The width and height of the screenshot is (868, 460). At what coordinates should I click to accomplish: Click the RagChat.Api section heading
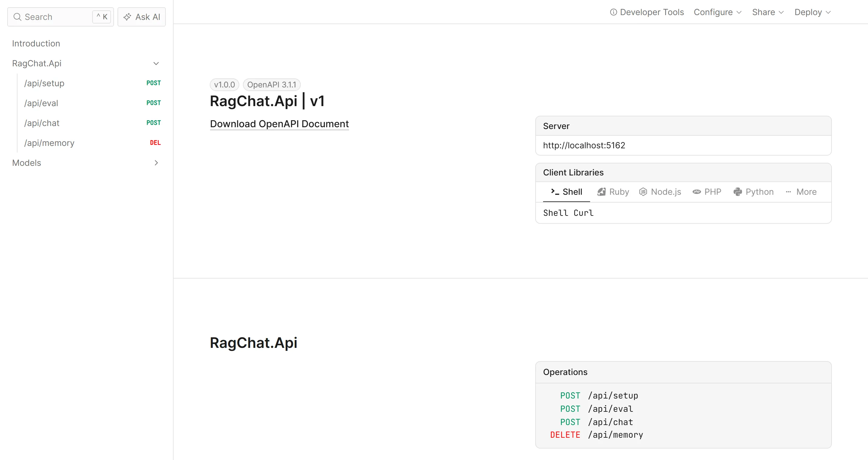pos(253,343)
